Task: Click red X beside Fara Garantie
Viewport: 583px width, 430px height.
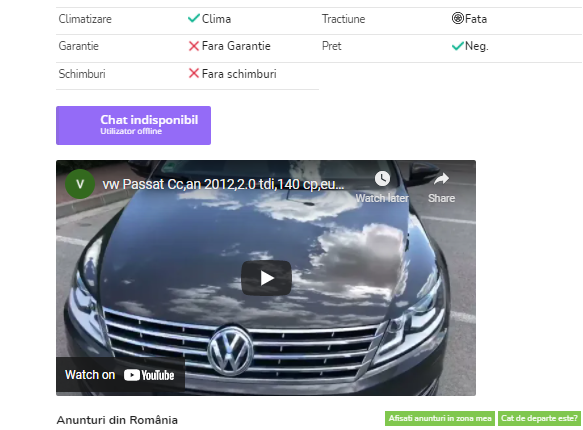Action: [x=194, y=46]
